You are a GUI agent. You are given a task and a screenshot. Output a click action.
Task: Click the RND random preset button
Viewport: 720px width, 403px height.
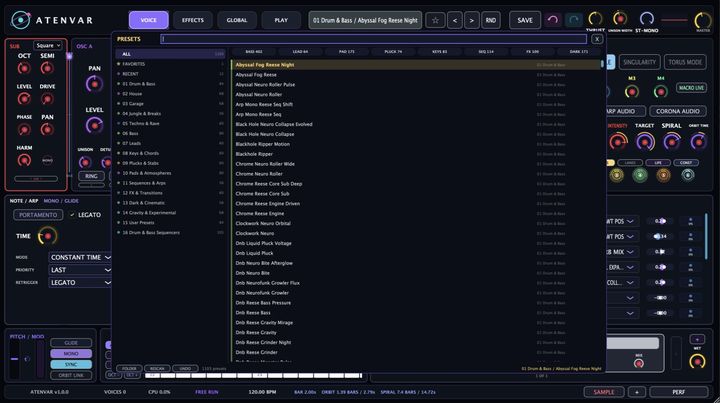pyautogui.click(x=490, y=20)
